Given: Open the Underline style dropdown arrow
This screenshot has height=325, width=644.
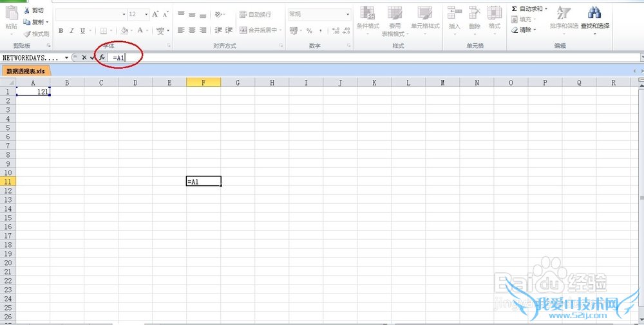Looking at the screenshot, I should pyautogui.click(x=90, y=31).
